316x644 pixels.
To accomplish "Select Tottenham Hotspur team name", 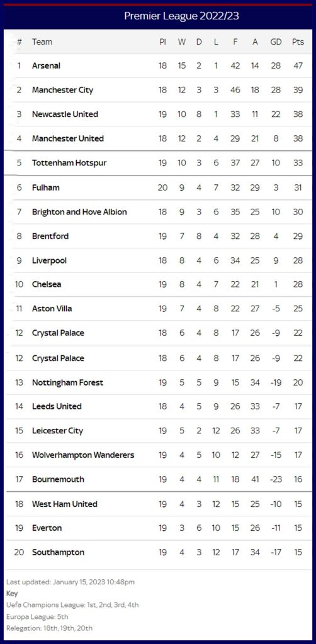I will pos(69,163).
